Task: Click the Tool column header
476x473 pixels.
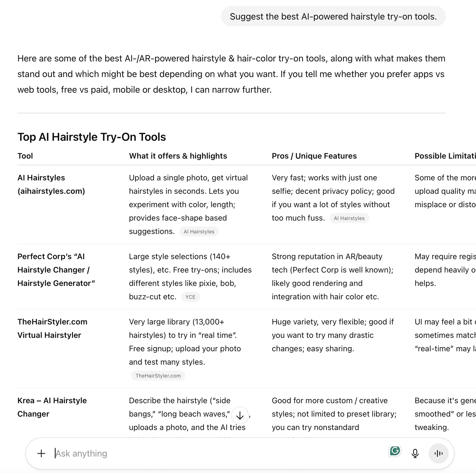Action: (25, 156)
